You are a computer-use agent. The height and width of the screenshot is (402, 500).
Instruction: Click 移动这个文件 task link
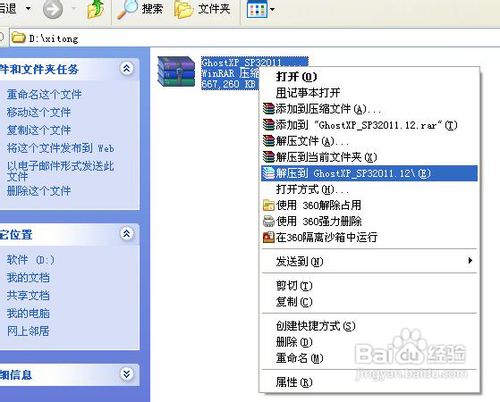coord(39,112)
